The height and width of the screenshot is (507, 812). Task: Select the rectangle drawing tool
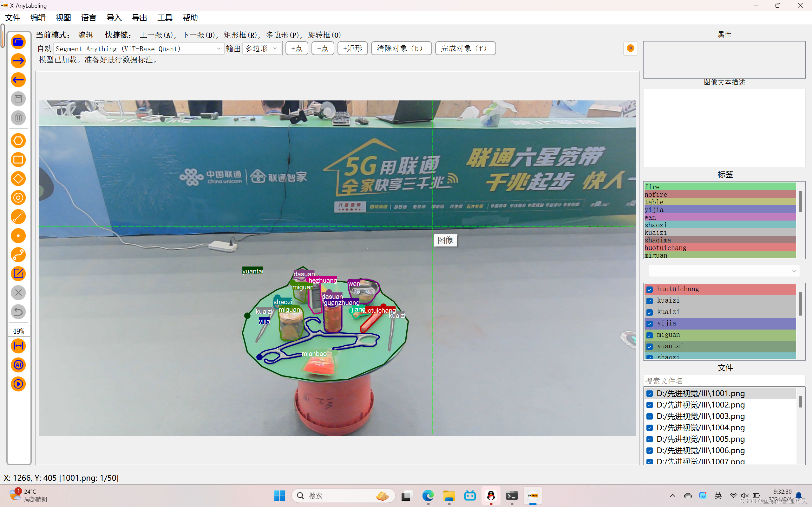click(18, 160)
